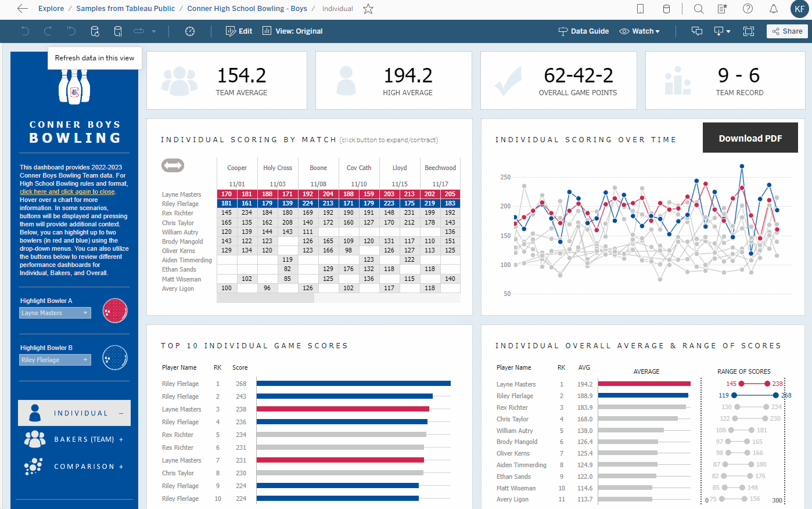
Task: Click the redo arrow in toolbar
Action: coord(48,31)
